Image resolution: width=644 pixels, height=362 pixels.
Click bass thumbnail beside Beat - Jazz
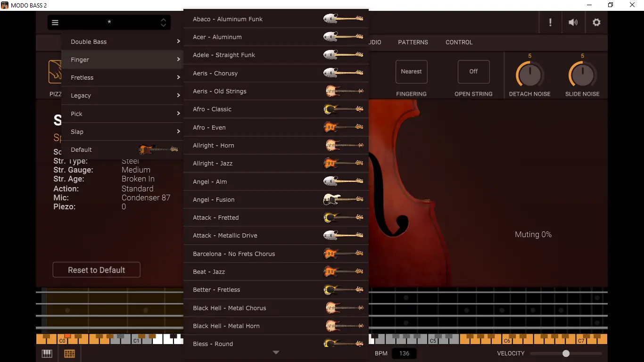tap(343, 271)
